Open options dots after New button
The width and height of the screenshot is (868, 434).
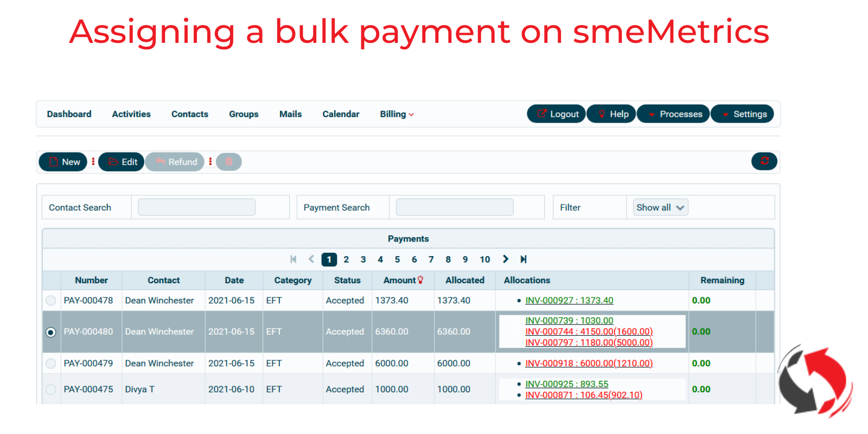click(93, 162)
